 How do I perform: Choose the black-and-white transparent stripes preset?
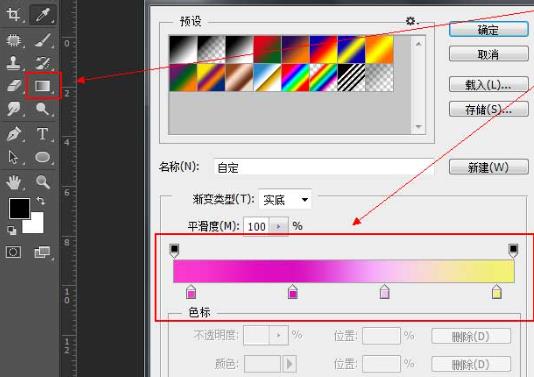click(x=351, y=78)
